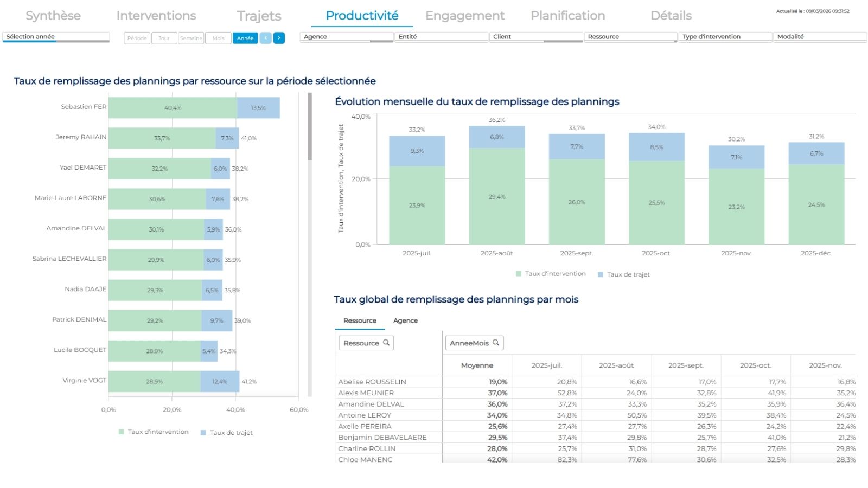Select the Productivité tab
Screen dimensions: 868x488
362,16
